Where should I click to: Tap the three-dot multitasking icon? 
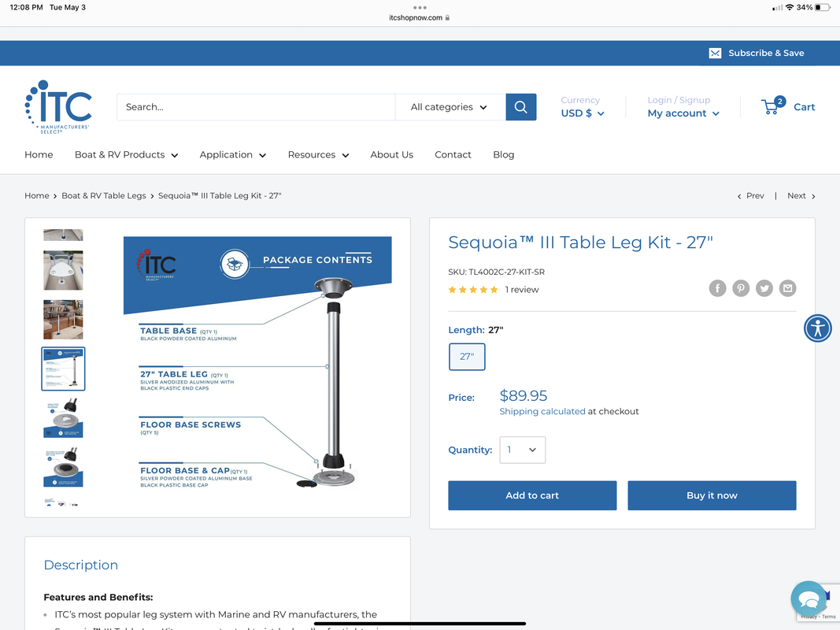(x=420, y=8)
